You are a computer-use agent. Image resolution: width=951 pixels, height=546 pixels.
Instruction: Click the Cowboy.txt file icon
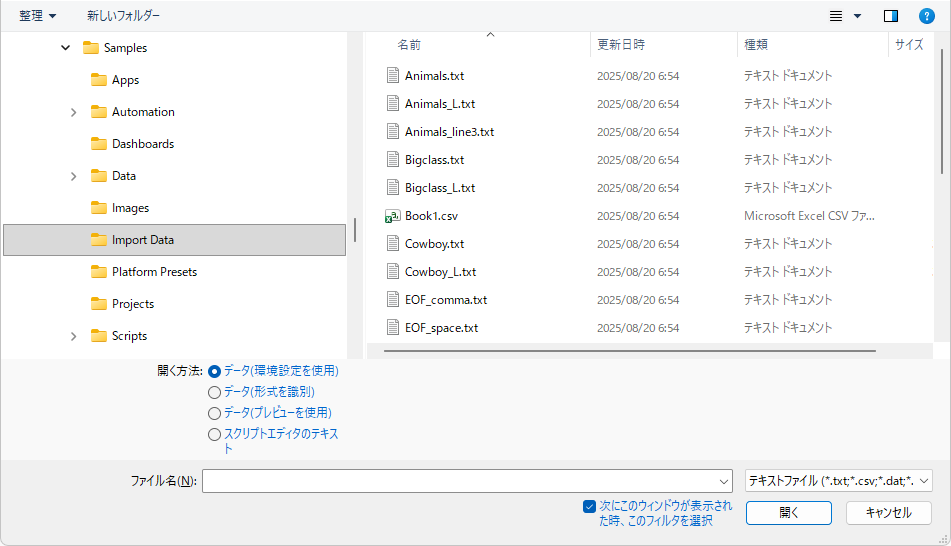pyautogui.click(x=393, y=243)
